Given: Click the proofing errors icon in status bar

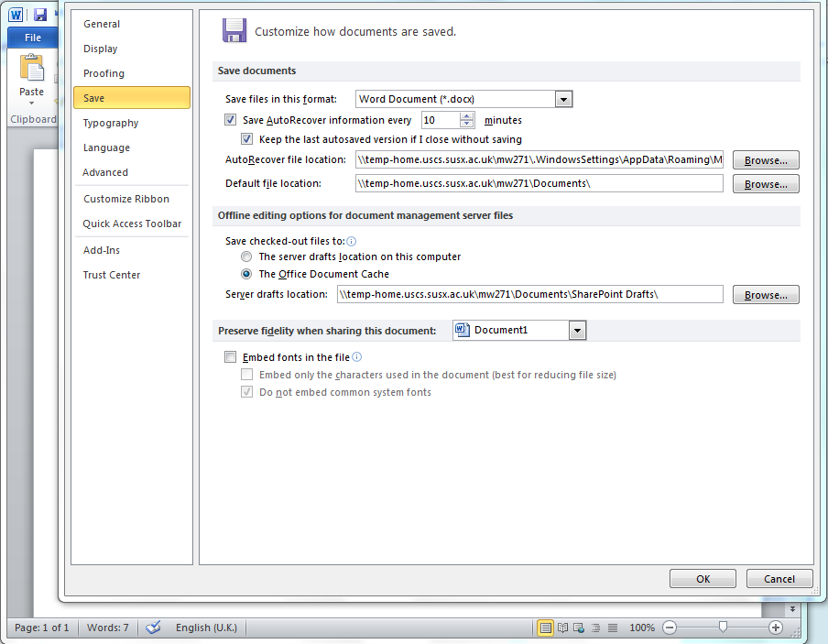Looking at the screenshot, I should pyautogui.click(x=153, y=628).
